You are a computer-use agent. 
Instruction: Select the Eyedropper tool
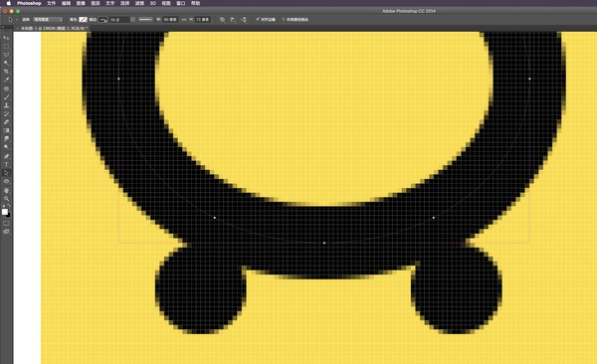(7, 80)
